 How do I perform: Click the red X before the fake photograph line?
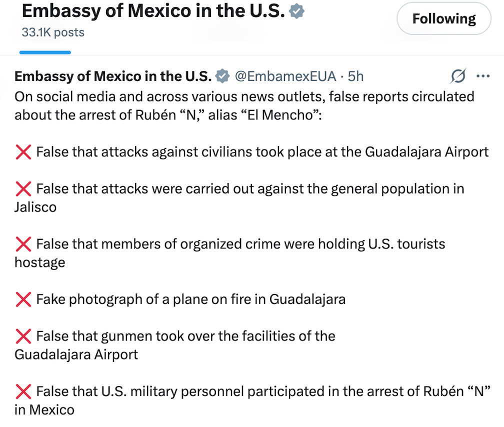coord(23,299)
